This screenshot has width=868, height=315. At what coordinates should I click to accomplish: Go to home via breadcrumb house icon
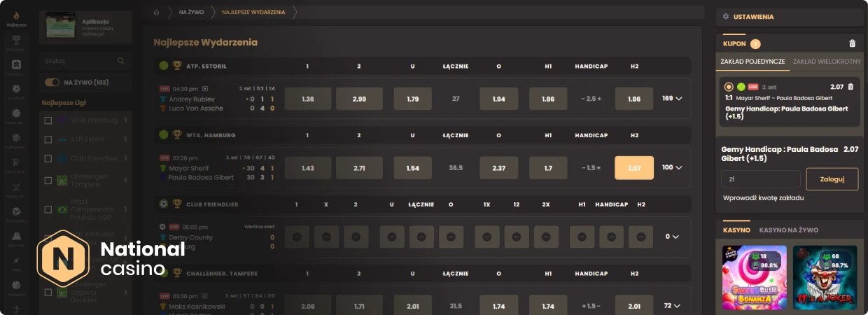click(x=157, y=12)
